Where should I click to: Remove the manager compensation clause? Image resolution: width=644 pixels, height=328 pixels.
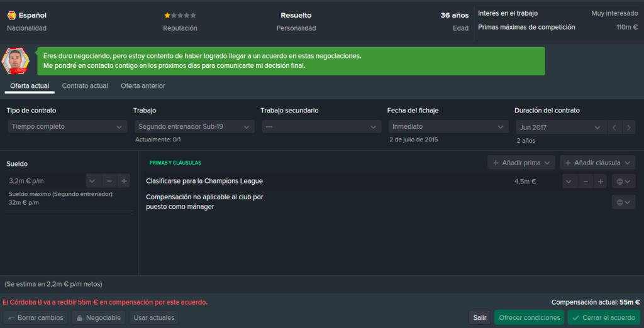click(623, 202)
